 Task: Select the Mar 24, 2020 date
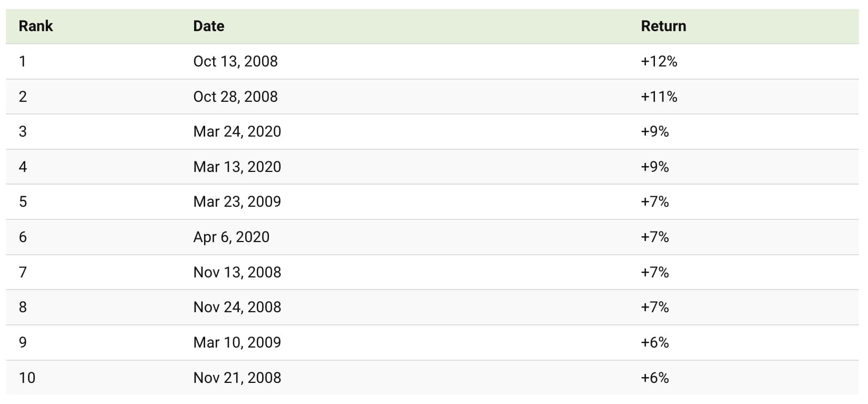[237, 131]
